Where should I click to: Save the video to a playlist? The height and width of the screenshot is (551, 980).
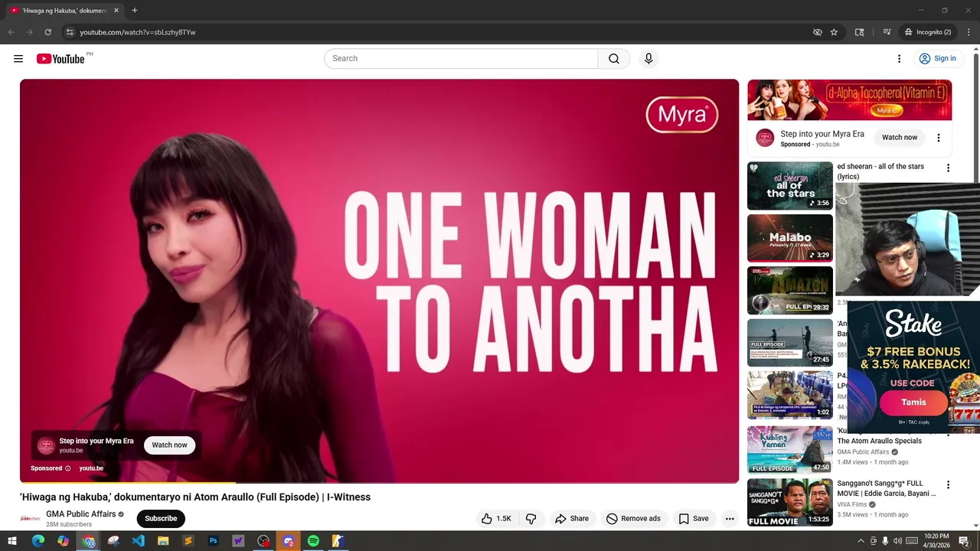tap(694, 519)
